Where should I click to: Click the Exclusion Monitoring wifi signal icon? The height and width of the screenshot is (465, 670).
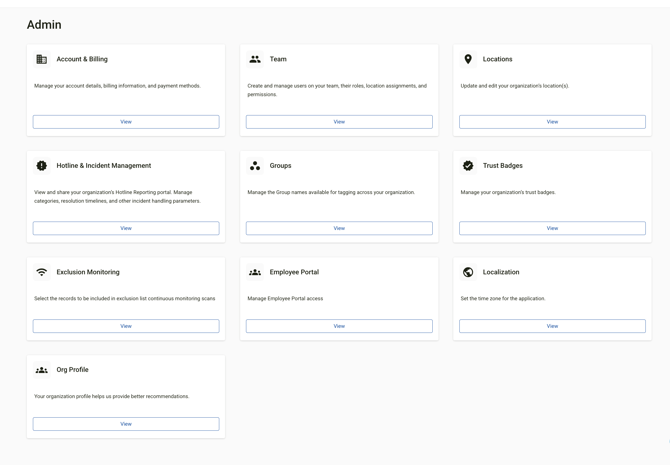(42, 272)
